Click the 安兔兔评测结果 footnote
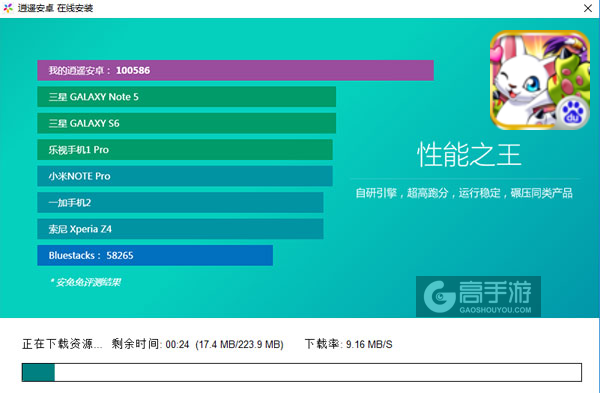This screenshot has width=600, height=393. [86, 282]
